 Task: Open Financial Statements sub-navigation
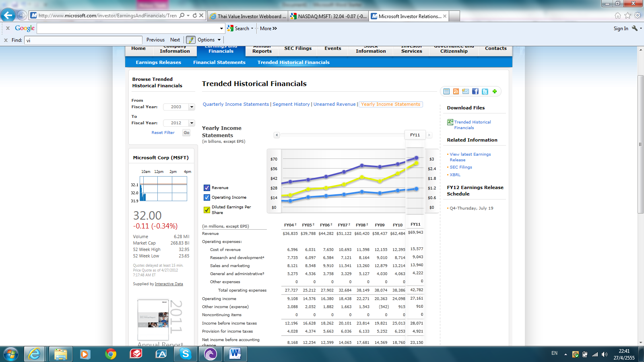tap(219, 62)
